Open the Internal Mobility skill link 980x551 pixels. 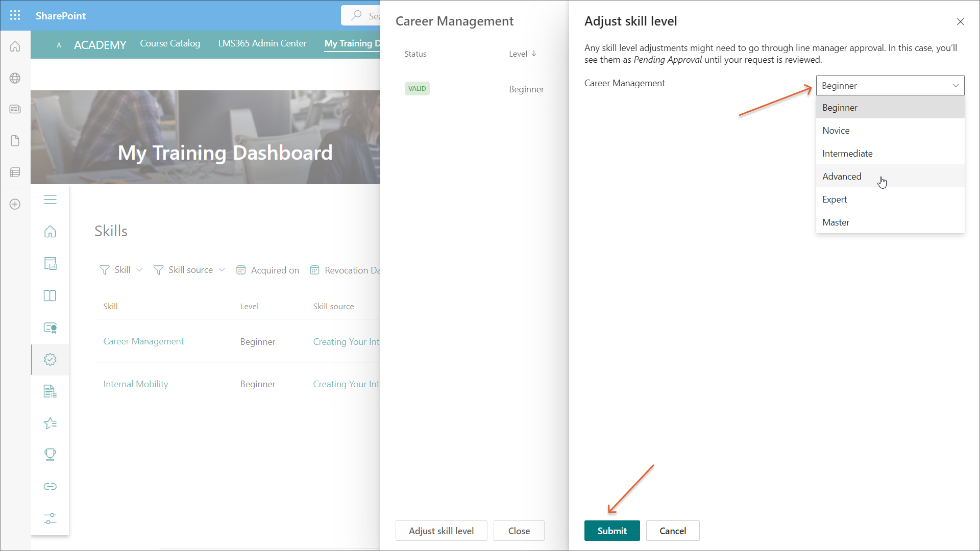tap(135, 384)
